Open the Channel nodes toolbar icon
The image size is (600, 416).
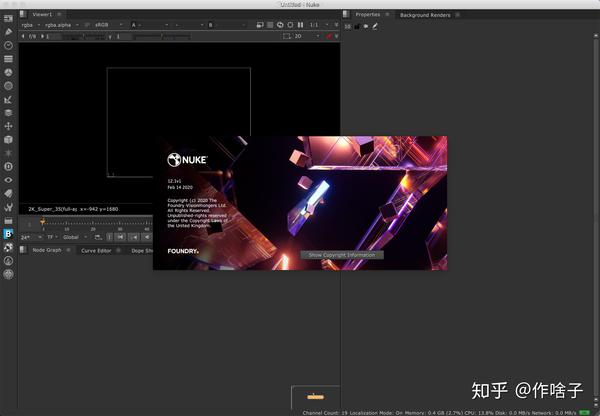(x=8, y=59)
